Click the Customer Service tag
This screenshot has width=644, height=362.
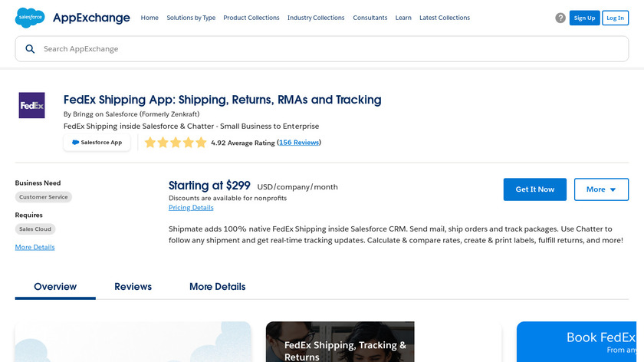(x=44, y=197)
